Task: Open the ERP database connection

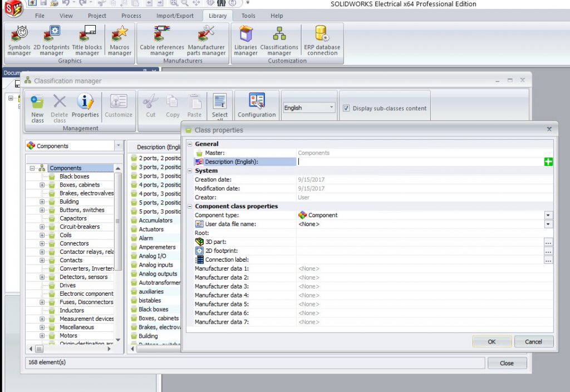Action: coord(322,40)
